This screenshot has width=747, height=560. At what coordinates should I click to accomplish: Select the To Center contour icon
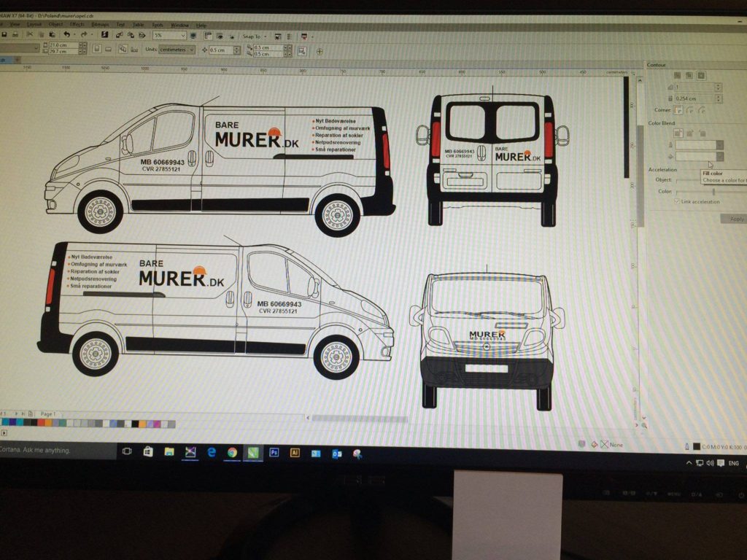(x=678, y=75)
